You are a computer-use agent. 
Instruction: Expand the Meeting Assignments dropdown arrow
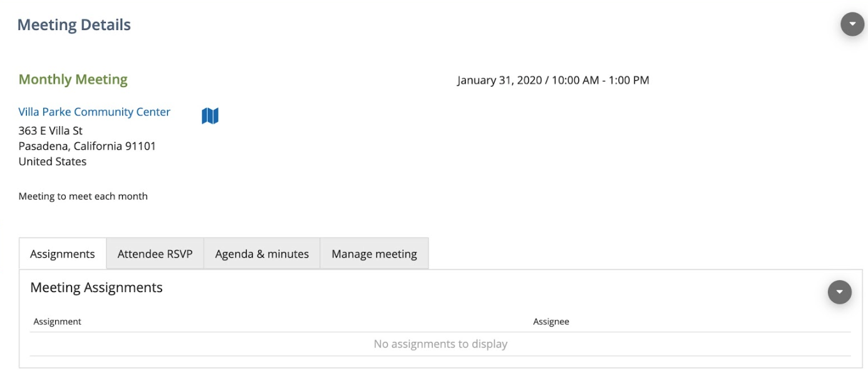[x=839, y=292]
